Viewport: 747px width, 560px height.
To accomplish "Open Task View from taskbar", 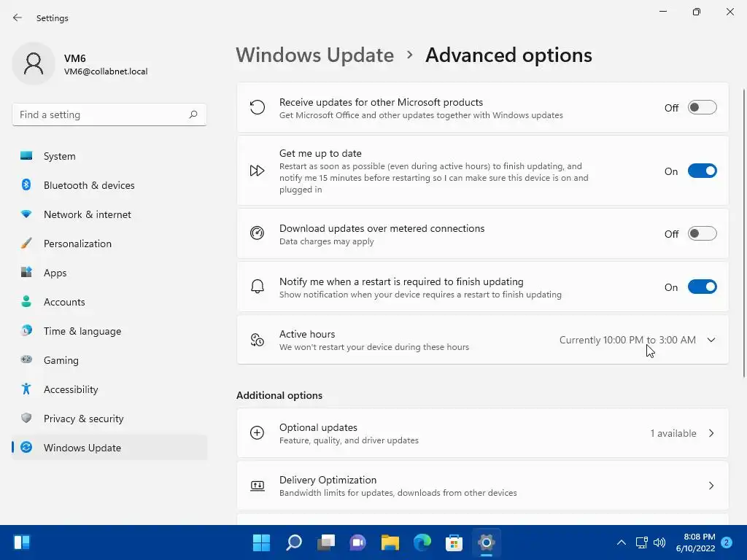I will click(326, 542).
